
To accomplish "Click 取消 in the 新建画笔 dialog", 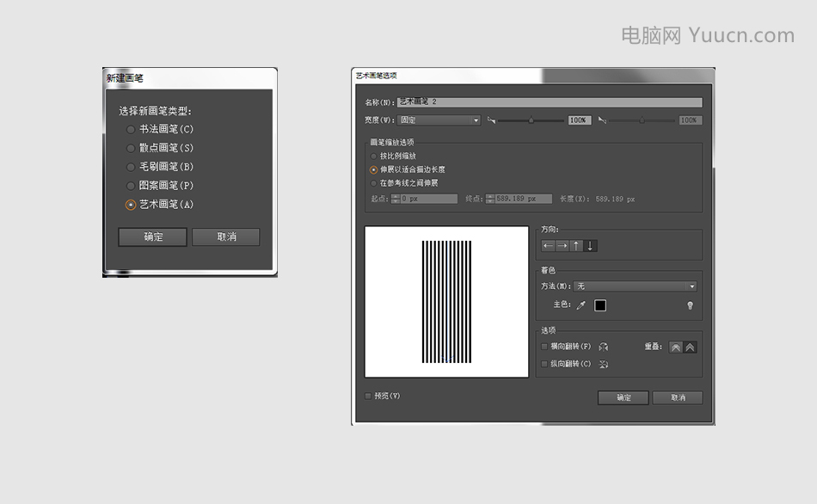I will tap(226, 237).
